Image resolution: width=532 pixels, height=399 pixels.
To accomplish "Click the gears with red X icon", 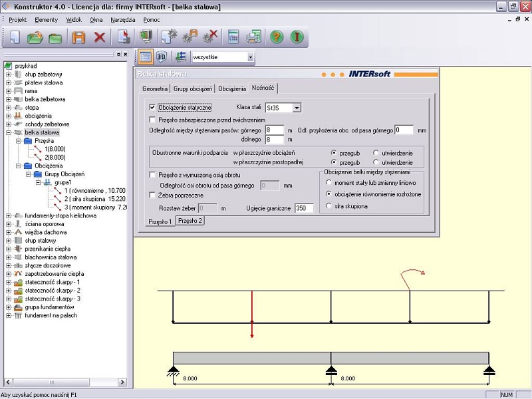I will click(210, 37).
